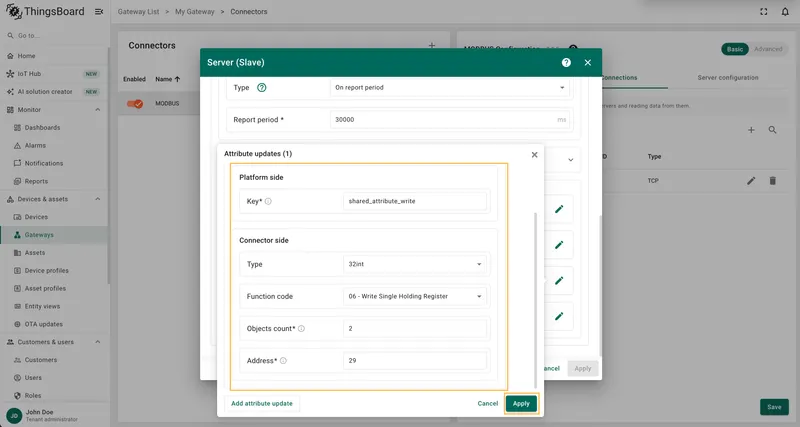Open AI solution creator in sidebar
Screen dimensions: 800x427
(54, 92)
